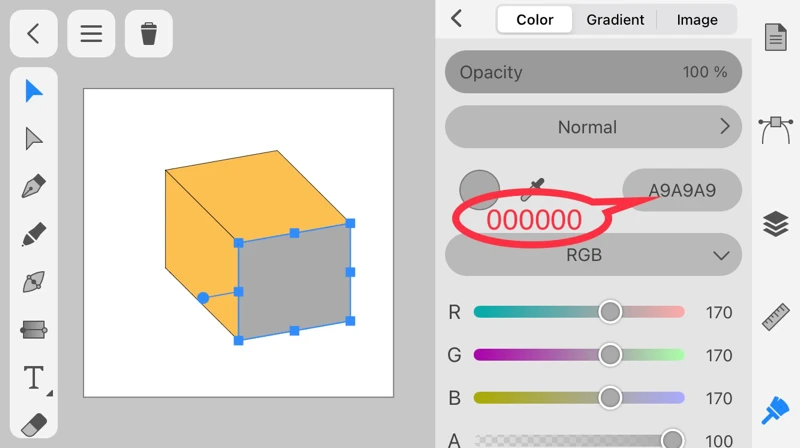Open the hamburger menu
This screenshot has width=800, height=448.
tap(91, 34)
